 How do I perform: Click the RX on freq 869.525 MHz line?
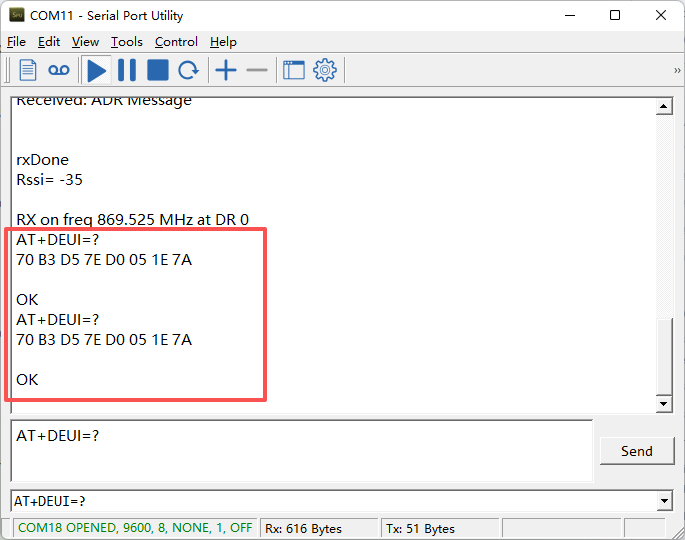tap(132, 219)
